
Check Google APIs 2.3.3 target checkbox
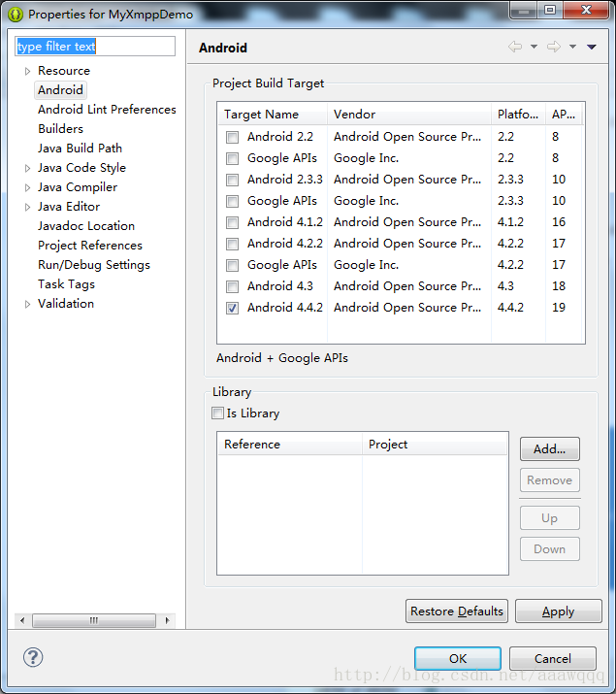[x=232, y=201]
